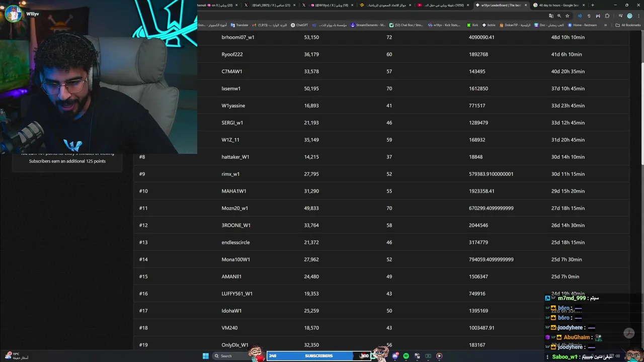Image resolution: width=644 pixels, height=362 pixels.
Task: Select username MAHA1W1
Action: [x=234, y=191]
